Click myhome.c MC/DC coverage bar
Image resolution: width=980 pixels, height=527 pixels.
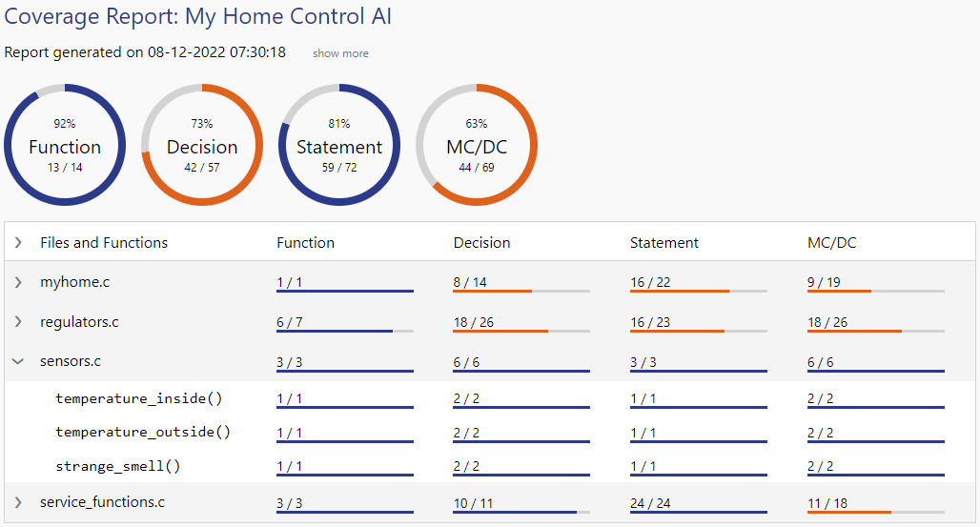click(x=875, y=291)
